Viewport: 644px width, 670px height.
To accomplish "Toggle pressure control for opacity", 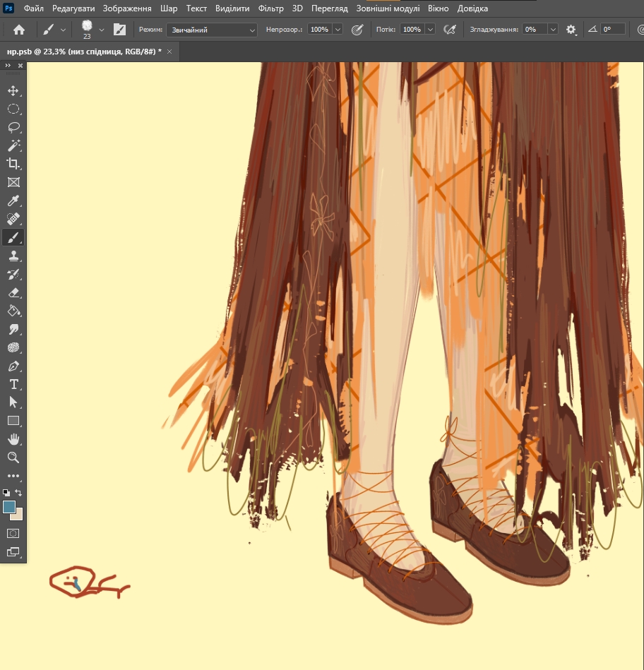I will [x=357, y=30].
